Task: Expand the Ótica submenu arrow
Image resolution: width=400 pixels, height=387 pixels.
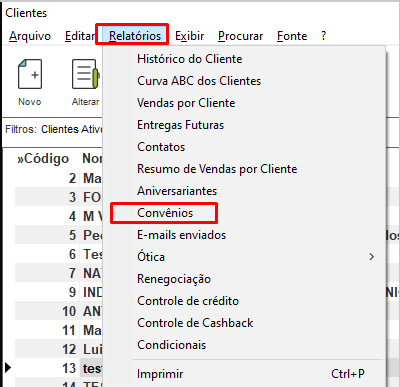Action: point(372,257)
